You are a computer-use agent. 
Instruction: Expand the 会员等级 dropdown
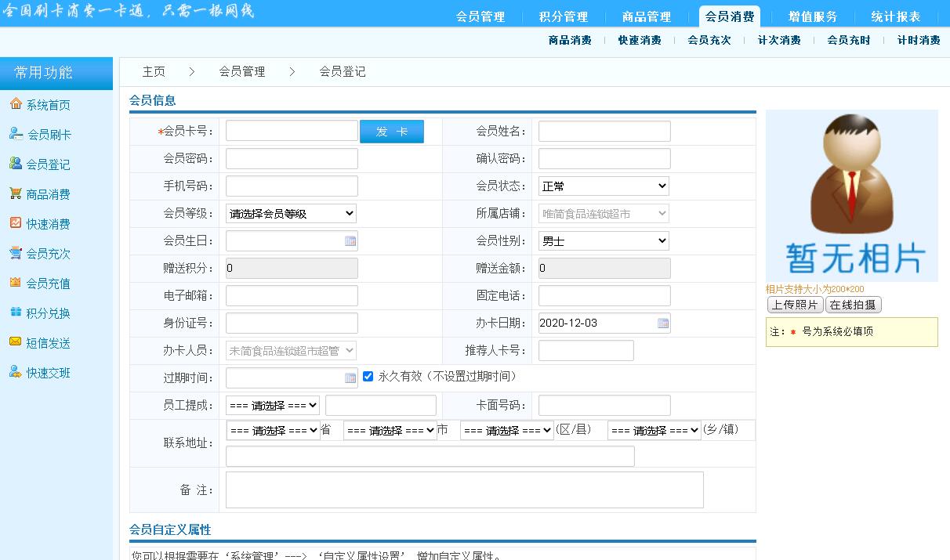coord(291,214)
